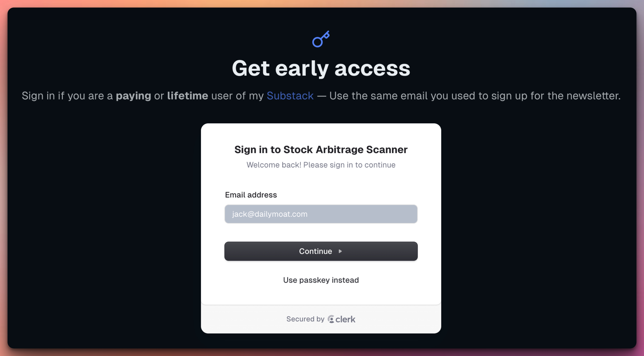Image resolution: width=644 pixels, height=356 pixels.
Task: Click the word Scanner in the card title
Action: (387, 150)
